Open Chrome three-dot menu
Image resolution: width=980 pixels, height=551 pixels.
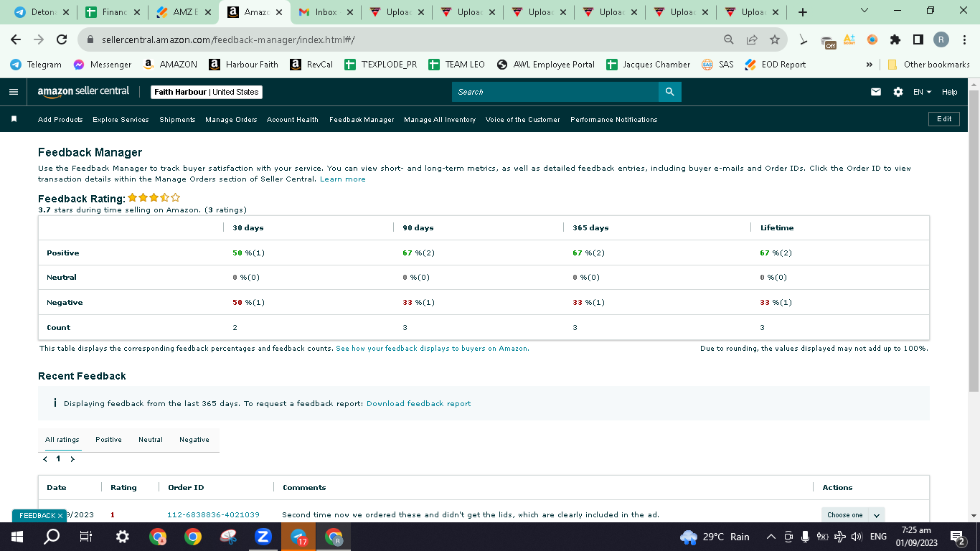[965, 39]
